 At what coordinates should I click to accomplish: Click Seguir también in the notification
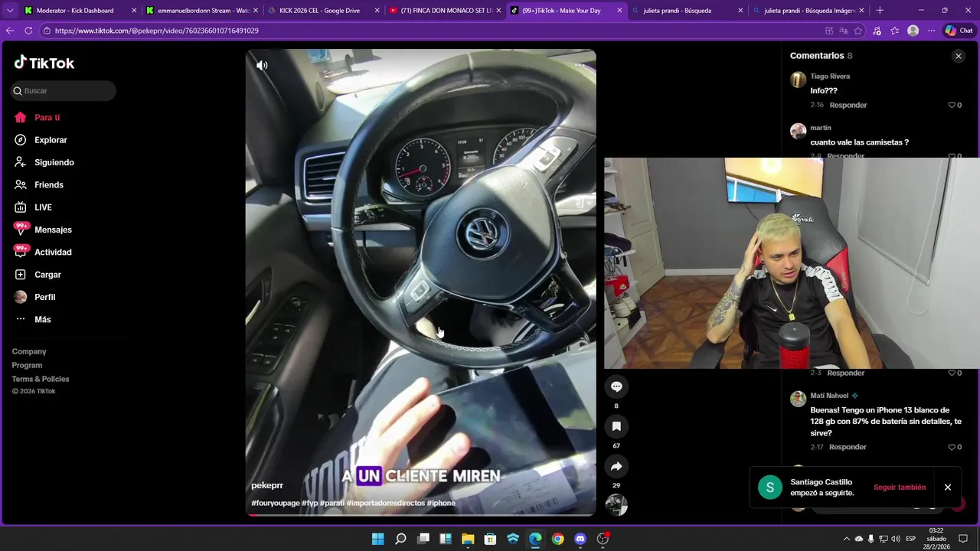point(900,487)
